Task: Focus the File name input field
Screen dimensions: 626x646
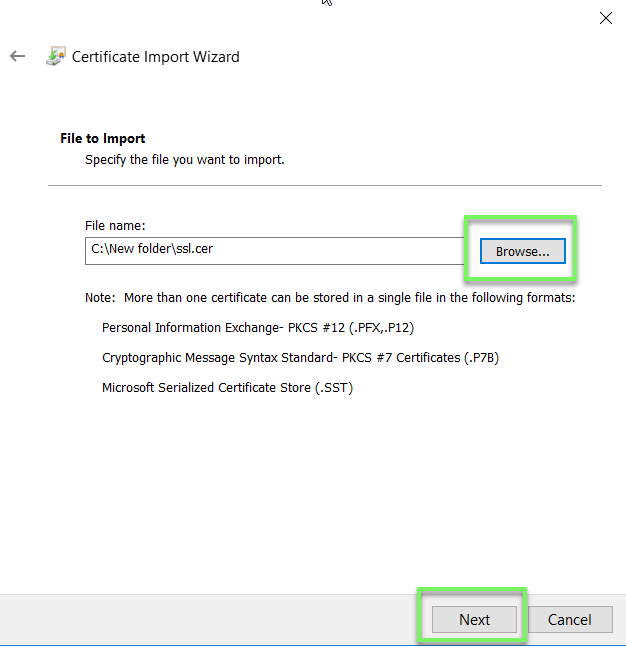Action: (274, 250)
